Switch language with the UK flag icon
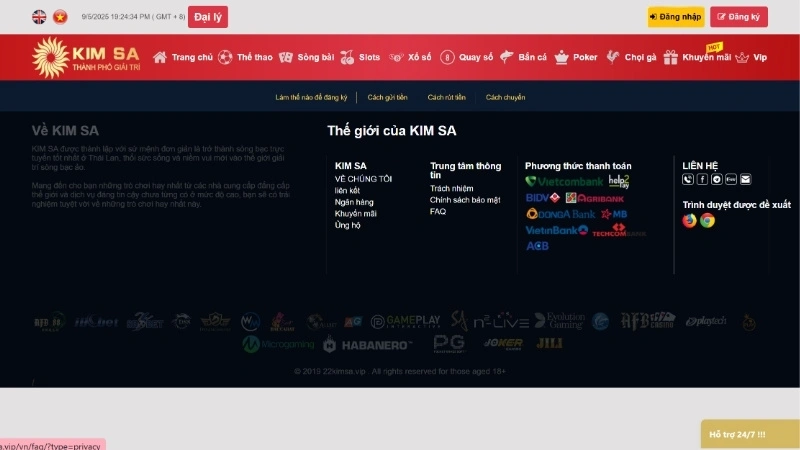The width and height of the screenshot is (800, 450). point(39,17)
